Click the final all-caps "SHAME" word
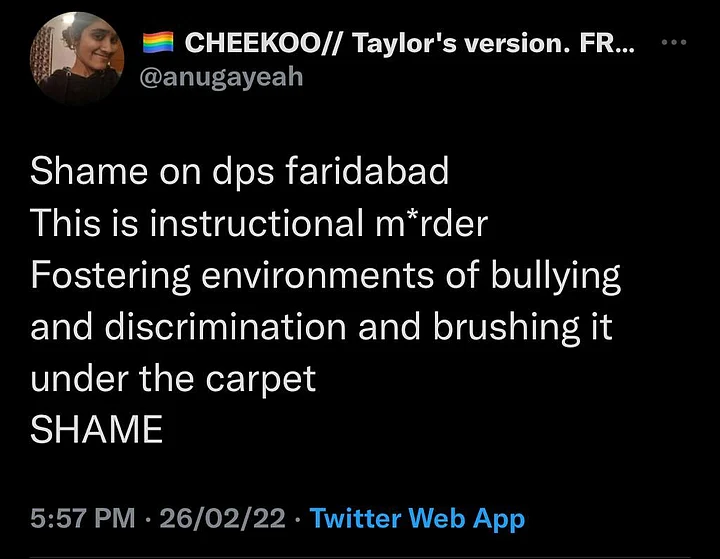Viewport: 720px width, 559px height. pos(97,431)
